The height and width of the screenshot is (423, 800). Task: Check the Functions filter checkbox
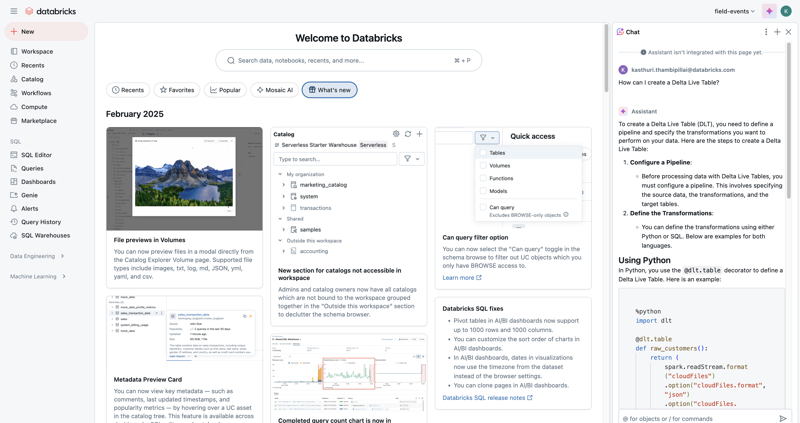click(483, 178)
